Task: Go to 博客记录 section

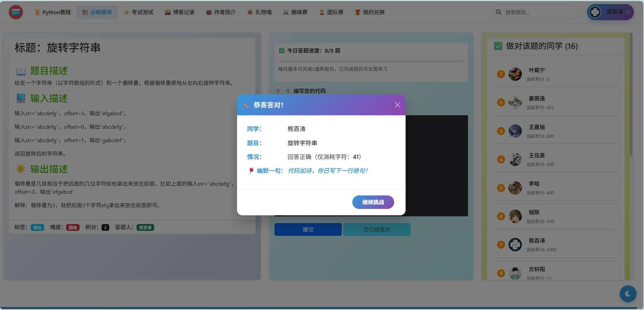Action: pyautogui.click(x=180, y=12)
